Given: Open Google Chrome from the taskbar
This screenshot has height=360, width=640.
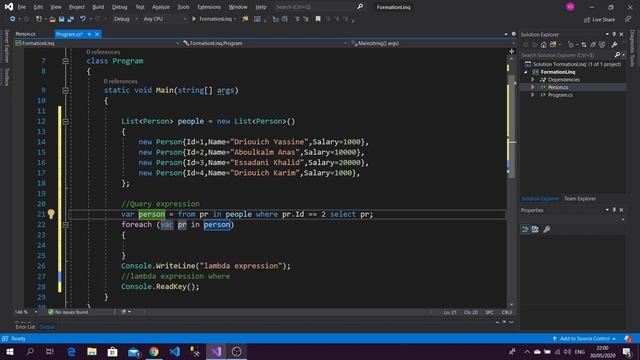Looking at the screenshot, I should [x=154, y=352].
